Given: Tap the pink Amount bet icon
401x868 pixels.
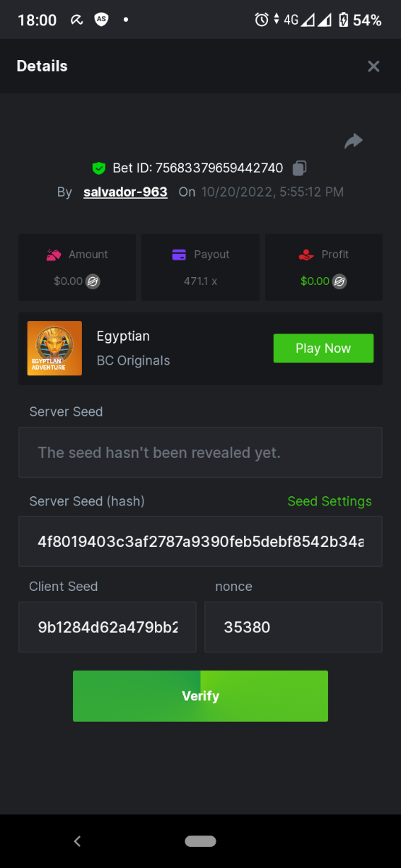Looking at the screenshot, I should click(x=54, y=255).
